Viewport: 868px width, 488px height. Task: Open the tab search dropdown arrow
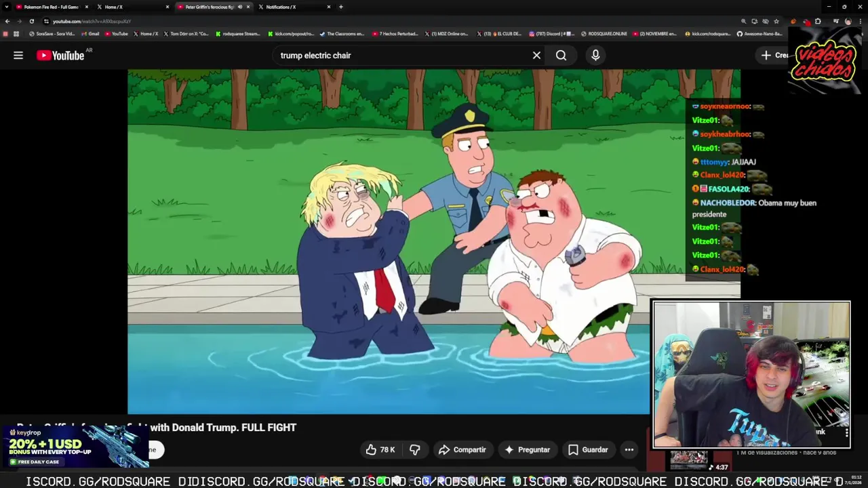[7, 7]
